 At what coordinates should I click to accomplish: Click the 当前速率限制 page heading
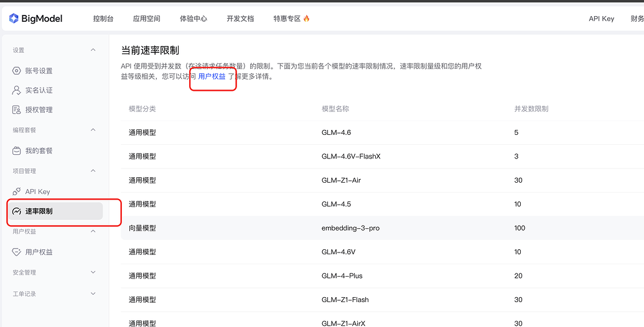tap(150, 51)
